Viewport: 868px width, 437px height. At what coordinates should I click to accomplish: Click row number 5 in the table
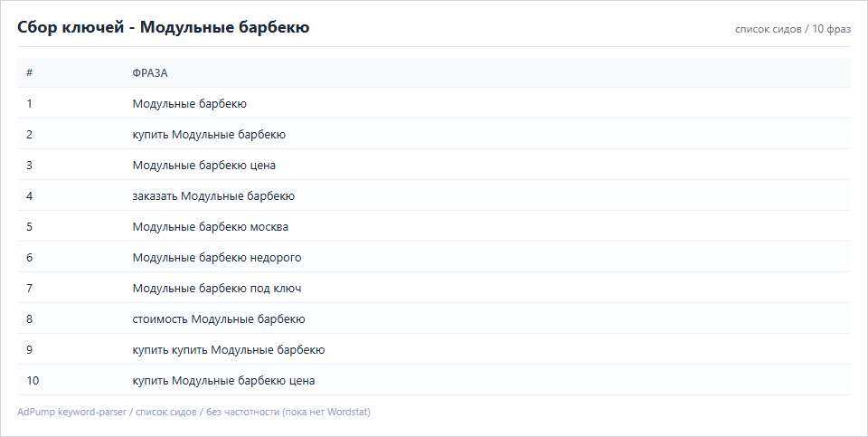click(x=29, y=227)
